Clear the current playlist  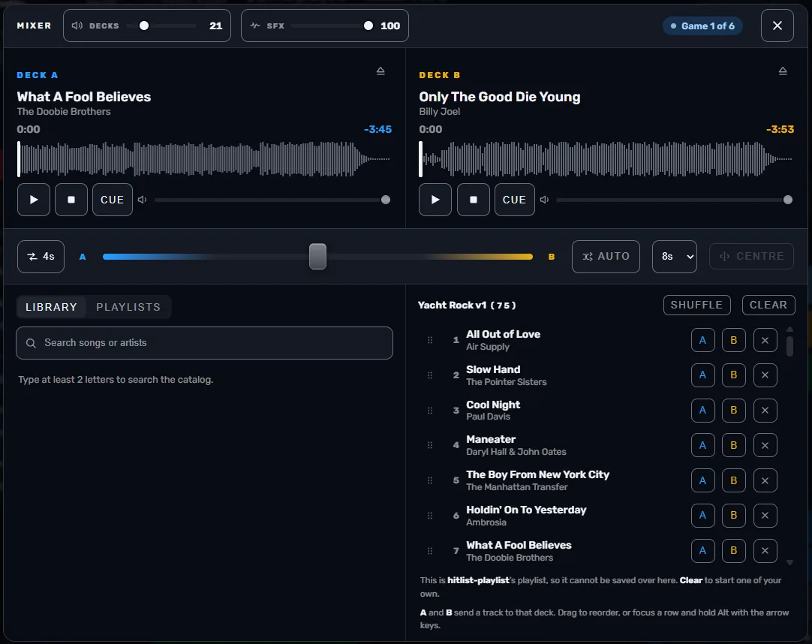[768, 305]
